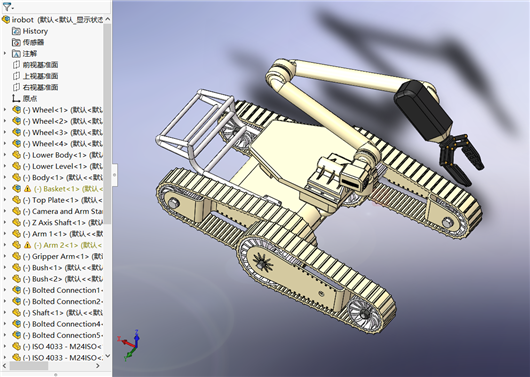Expand the Wheel<2> tree node
This screenshot has height=377, width=530.
pyautogui.click(x=5, y=121)
